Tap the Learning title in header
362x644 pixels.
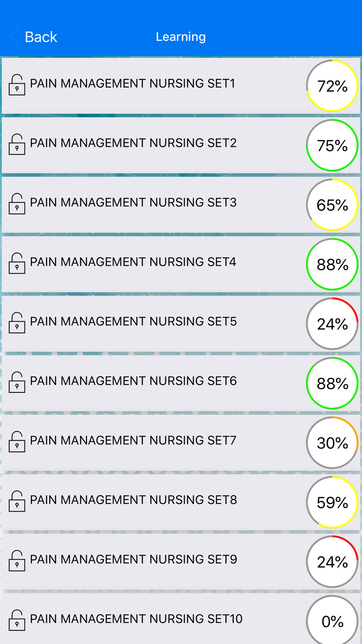click(181, 37)
